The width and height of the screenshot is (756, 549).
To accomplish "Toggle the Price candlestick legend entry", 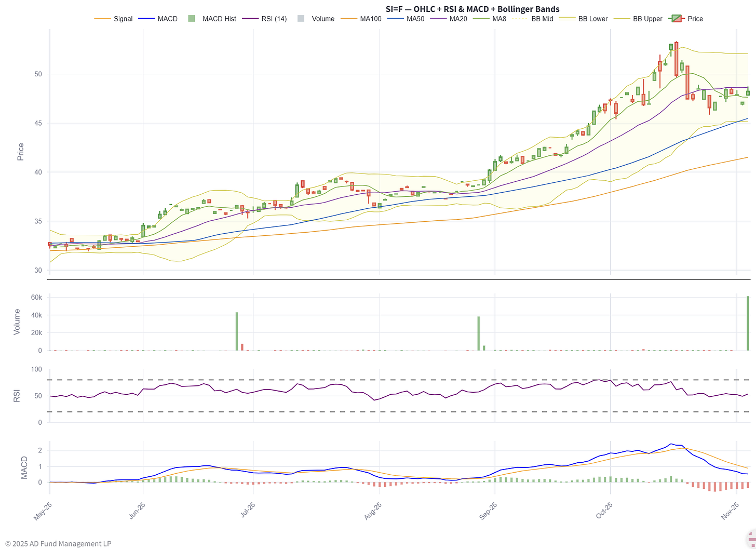I will tap(686, 19).
